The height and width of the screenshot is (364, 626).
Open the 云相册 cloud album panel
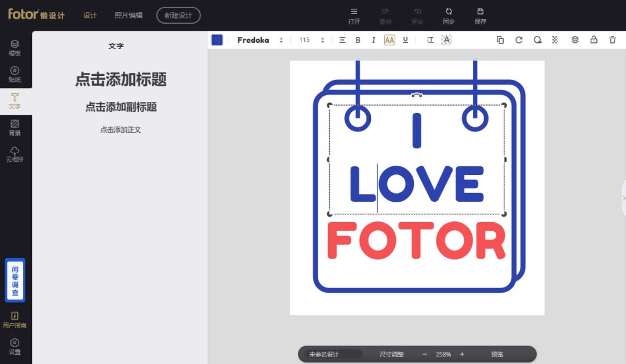[x=14, y=154]
